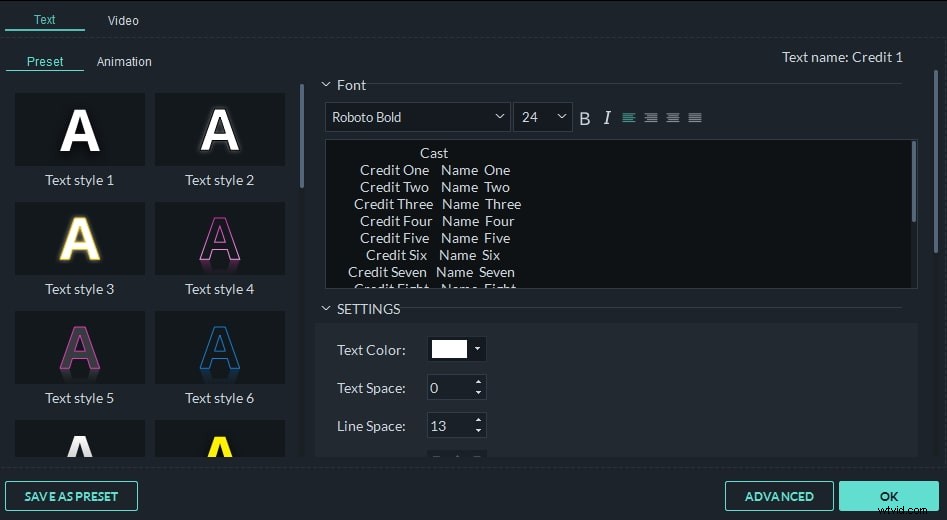Click the 'Name Five' text
The width and height of the screenshot is (947, 520).
(475, 238)
